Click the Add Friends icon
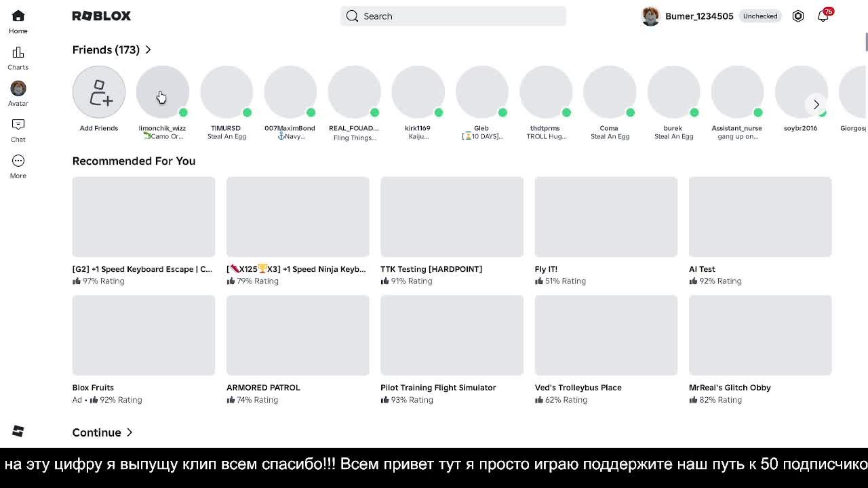The width and height of the screenshot is (868, 488). click(99, 92)
